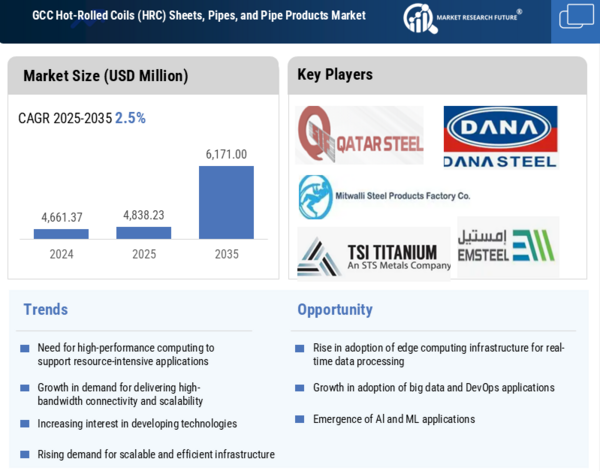Click the GCC Hot-Rolled Coils market title
600x471 pixels.
click(x=199, y=16)
